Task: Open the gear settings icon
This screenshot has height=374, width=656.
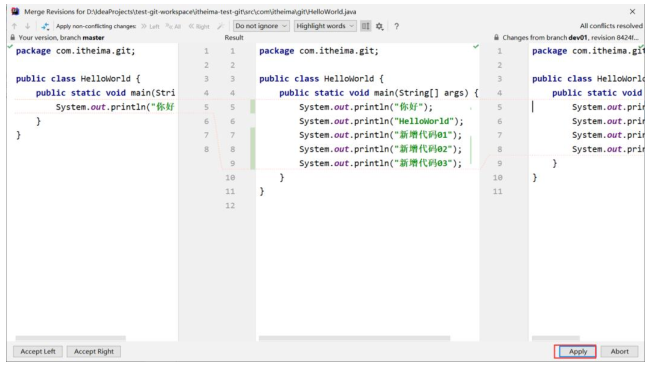Action: 379,26
